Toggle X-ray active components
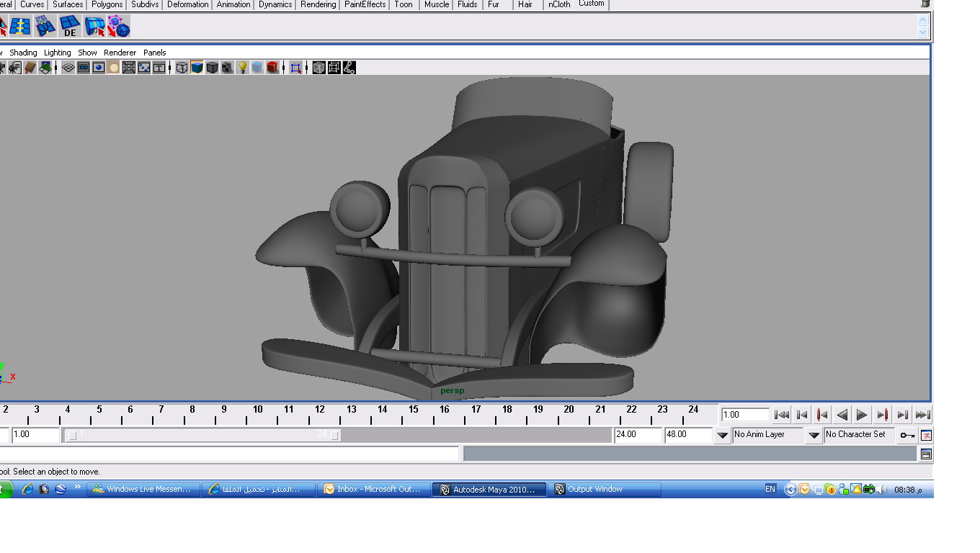Image resolution: width=980 pixels, height=553 pixels. point(334,68)
